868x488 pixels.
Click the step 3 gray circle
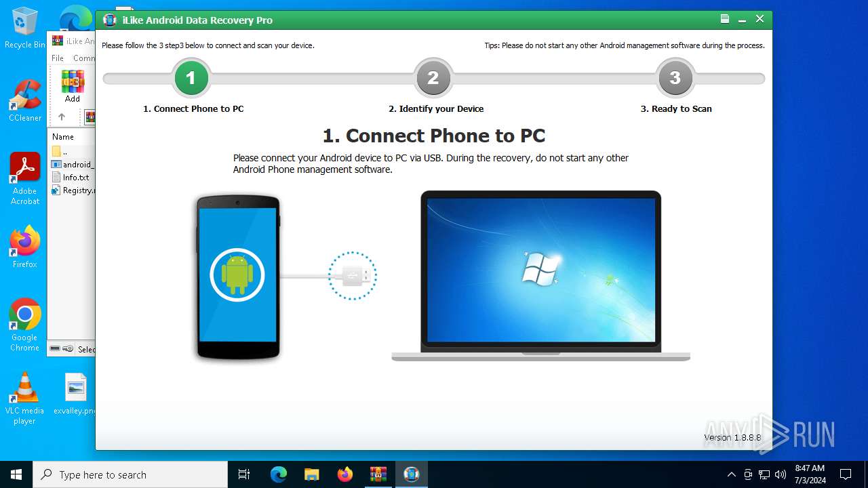675,78
